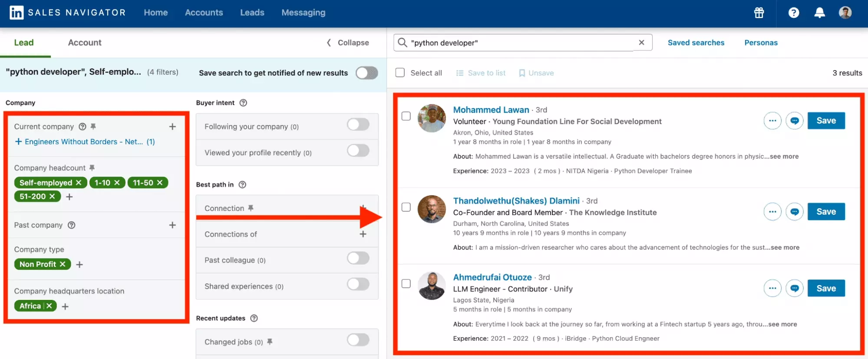Open Saved searches link
Image resolution: width=868 pixels, height=359 pixels.
pos(696,43)
